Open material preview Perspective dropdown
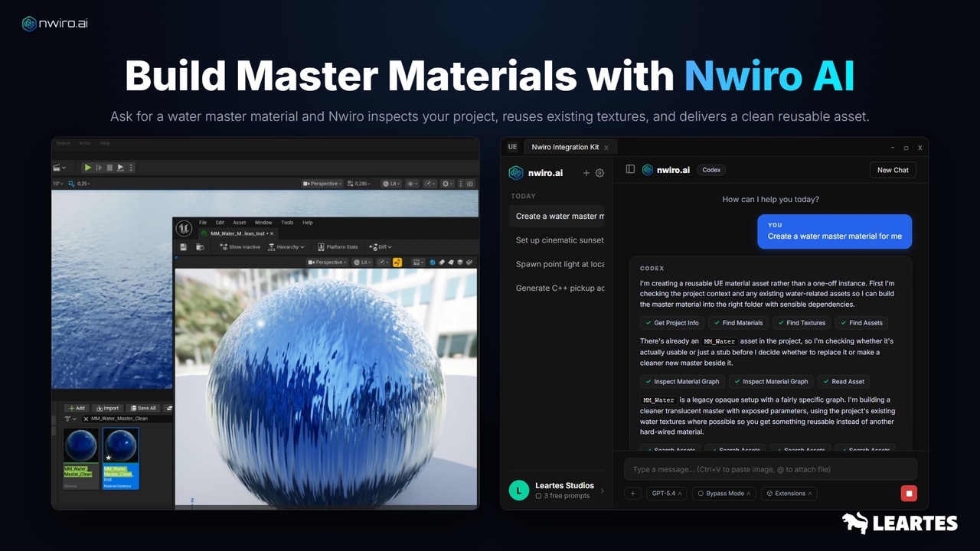 (x=328, y=262)
